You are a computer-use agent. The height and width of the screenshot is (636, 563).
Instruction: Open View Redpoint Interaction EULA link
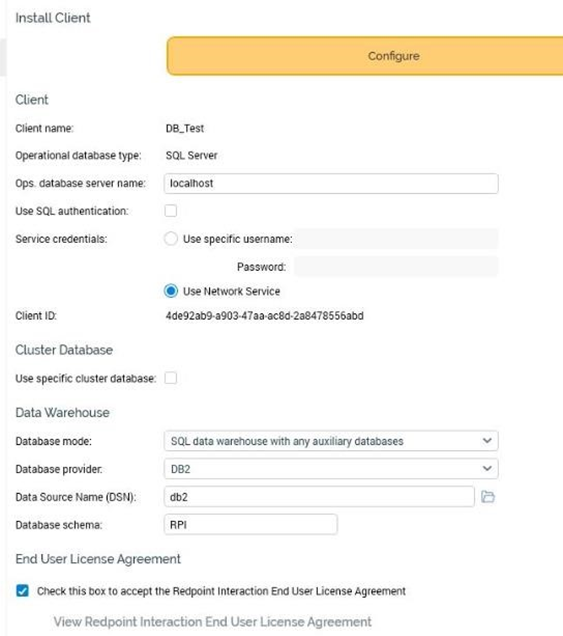click(x=213, y=621)
